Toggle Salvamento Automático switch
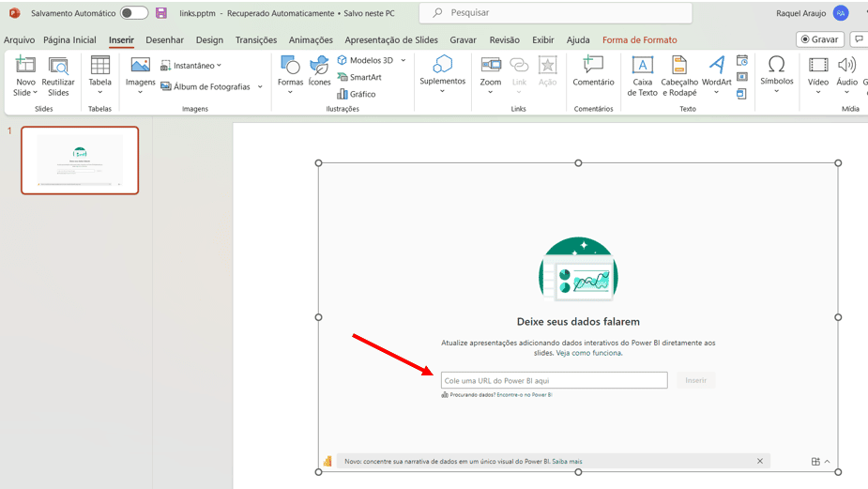The image size is (868, 489). pyautogui.click(x=134, y=13)
